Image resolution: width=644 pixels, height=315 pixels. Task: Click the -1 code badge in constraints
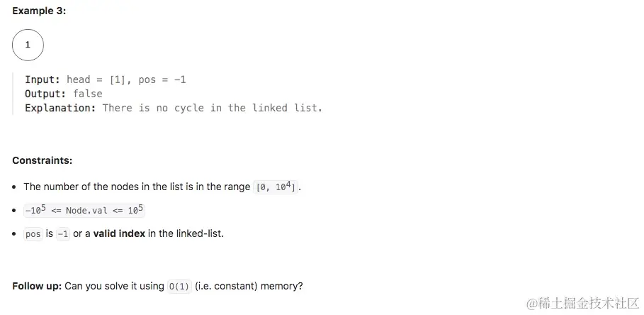(63, 234)
